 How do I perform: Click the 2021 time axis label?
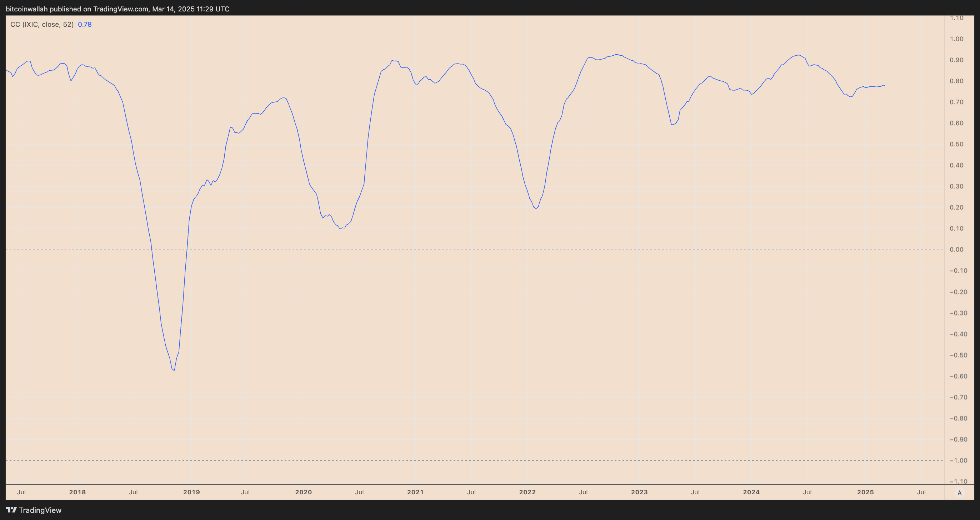[415, 492]
